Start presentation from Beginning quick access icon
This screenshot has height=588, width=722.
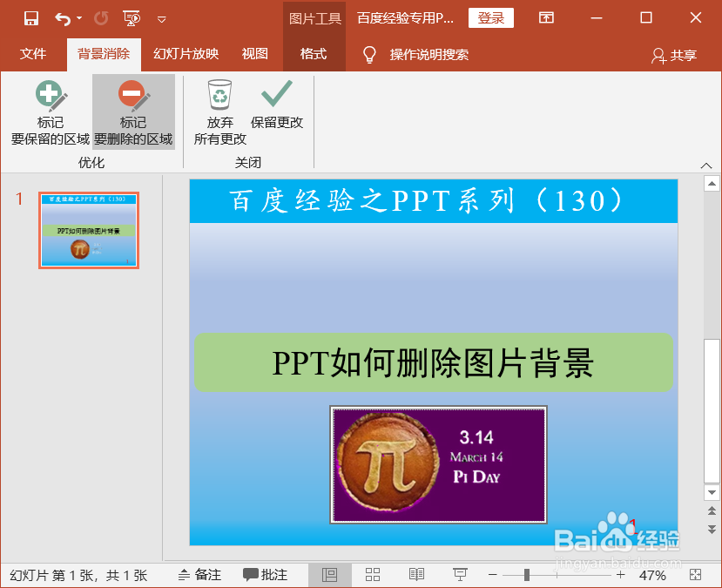132,17
